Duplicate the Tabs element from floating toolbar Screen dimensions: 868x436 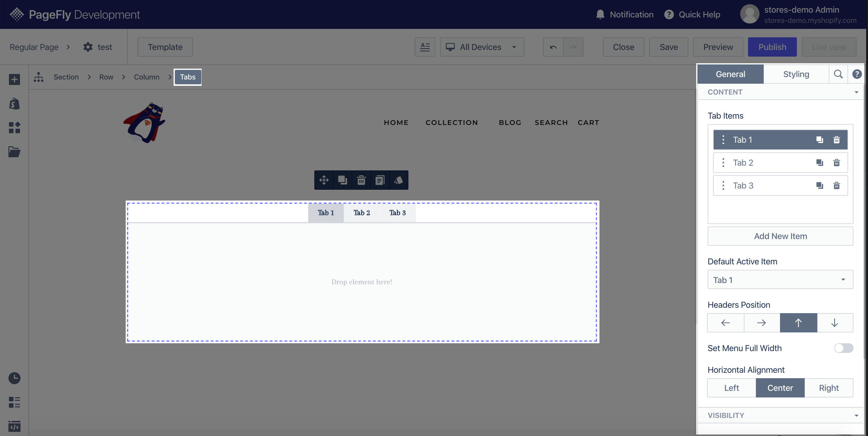click(343, 180)
